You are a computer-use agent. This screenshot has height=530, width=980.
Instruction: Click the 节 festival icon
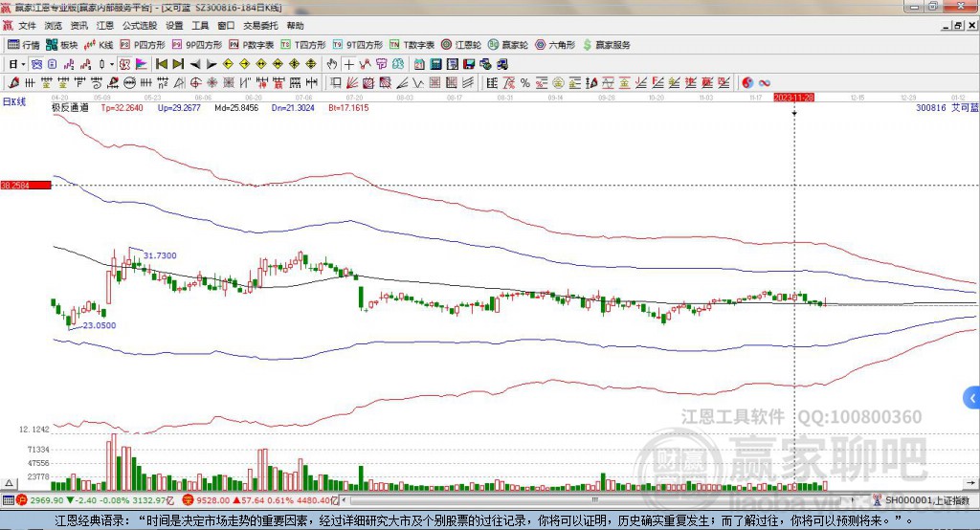tap(381, 64)
